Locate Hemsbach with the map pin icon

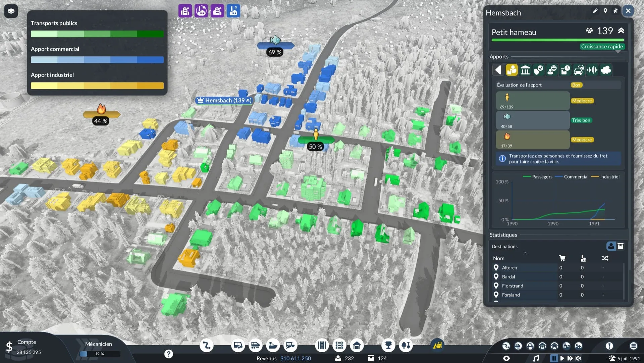pyautogui.click(x=605, y=11)
